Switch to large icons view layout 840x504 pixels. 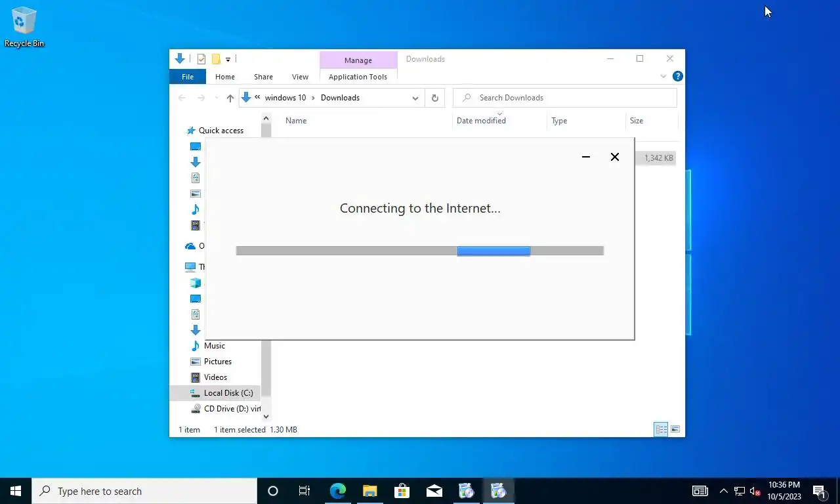click(675, 430)
